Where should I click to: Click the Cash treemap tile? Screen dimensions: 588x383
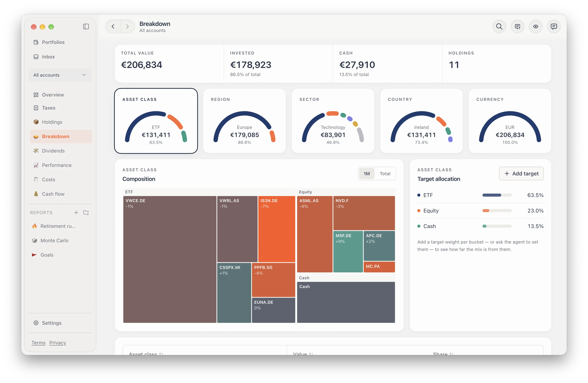pyautogui.click(x=346, y=302)
